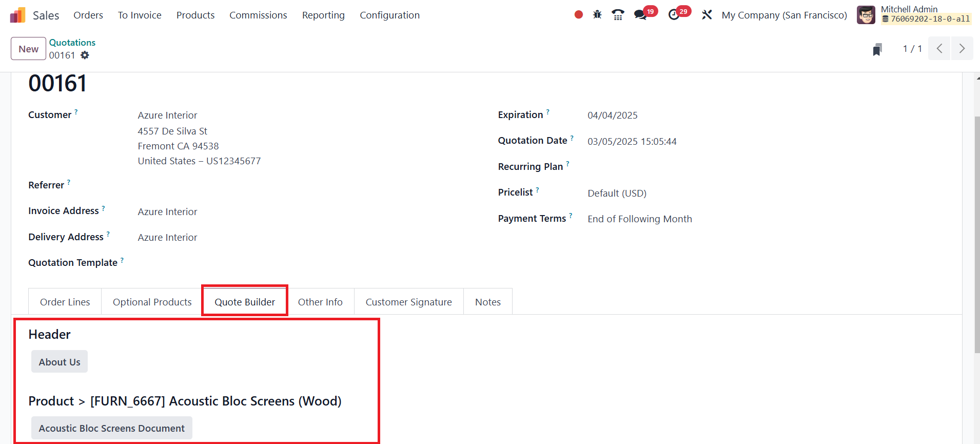The image size is (980, 444).
Task: Click the Mitchell Admin avatar picture
Action: 866,15
